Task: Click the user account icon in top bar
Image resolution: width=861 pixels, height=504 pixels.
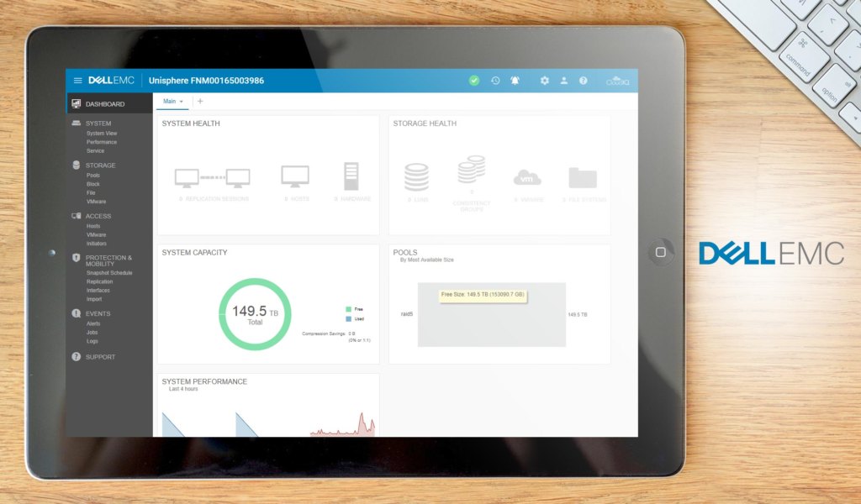Action: (x=564, y=81)
